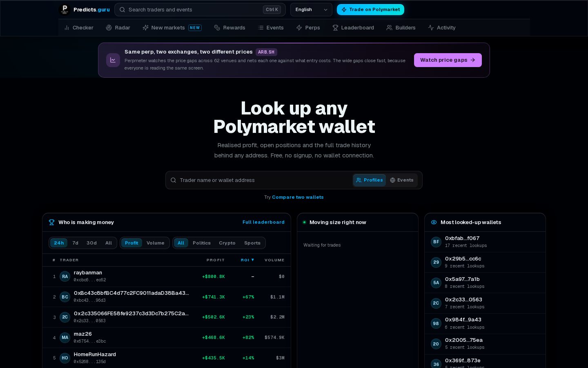Click the Radar icon in navigation

pos(109,28)
